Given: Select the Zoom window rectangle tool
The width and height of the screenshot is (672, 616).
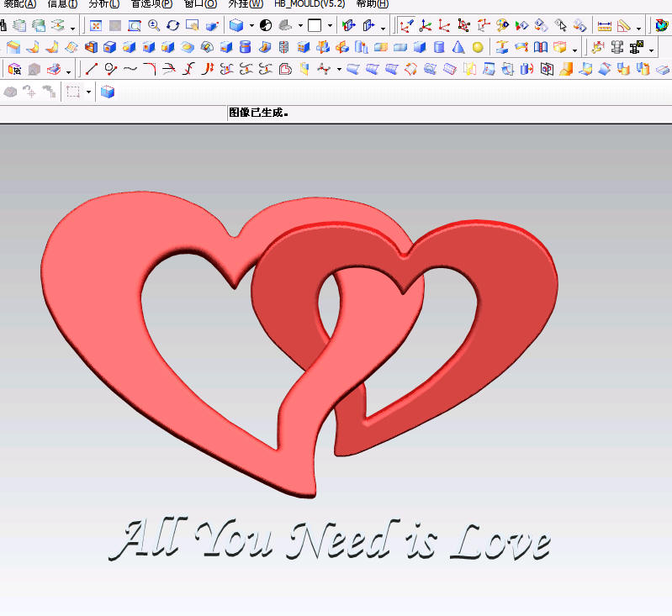Looking at the screenshot, I should (134, 26).
